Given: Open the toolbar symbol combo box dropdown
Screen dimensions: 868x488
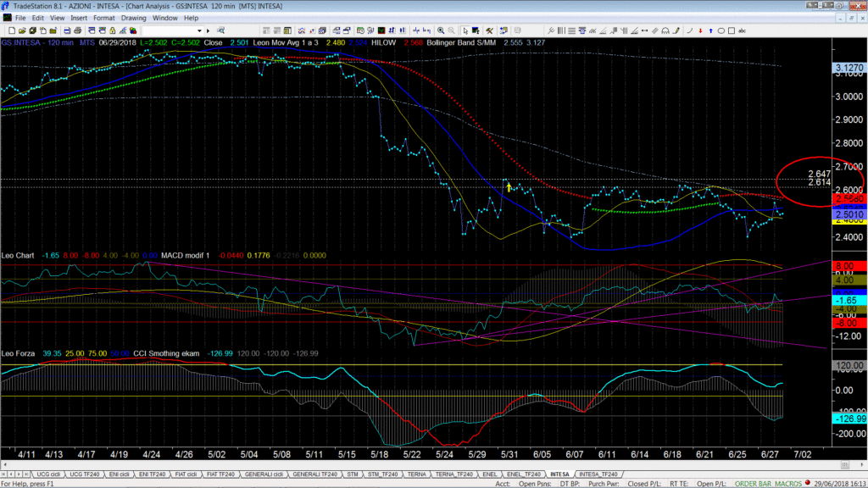Looking at the screenshot, I should click(199, 30).
